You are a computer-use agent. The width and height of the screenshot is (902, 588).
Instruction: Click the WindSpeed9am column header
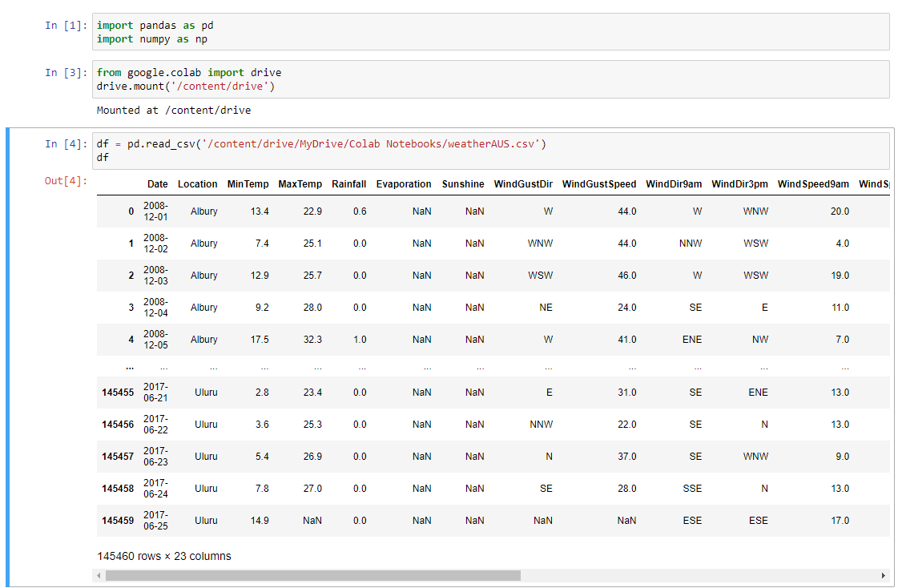pos(813,184)
